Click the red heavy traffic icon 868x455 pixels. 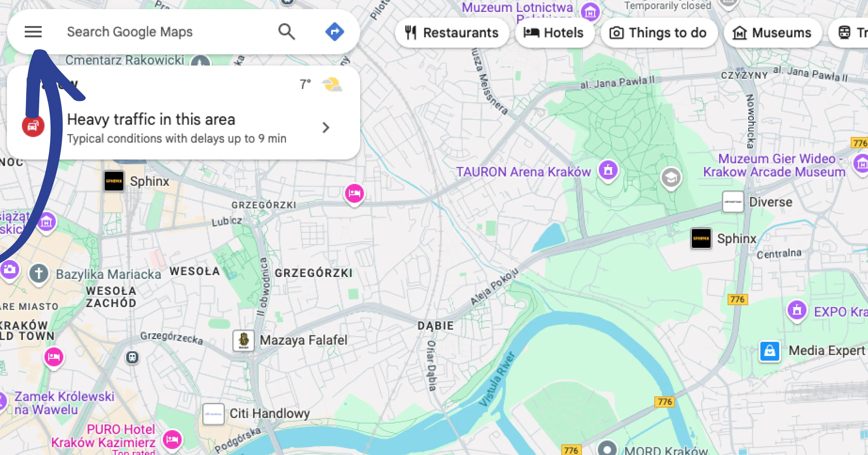click(33, 126)
